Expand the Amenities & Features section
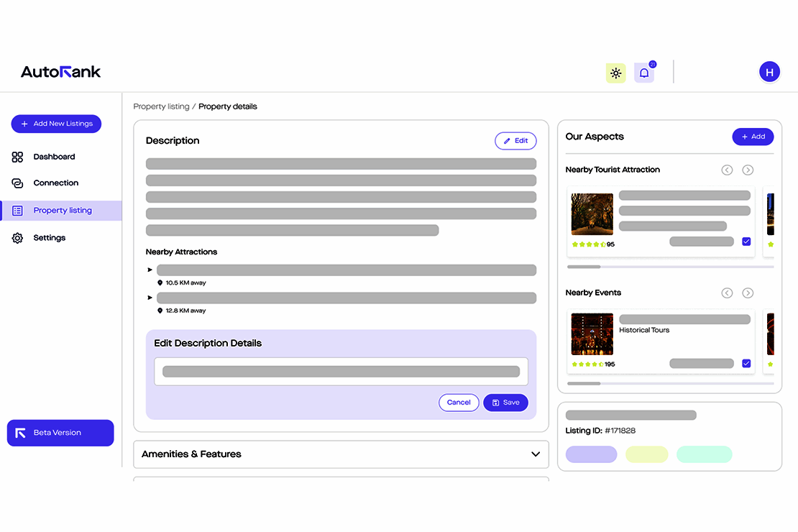 pos(536,454)
